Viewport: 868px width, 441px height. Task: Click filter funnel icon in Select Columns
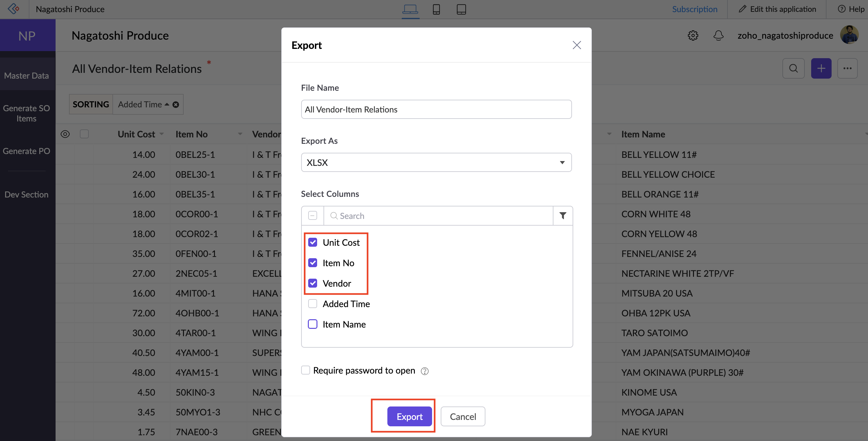pos(562,215)
